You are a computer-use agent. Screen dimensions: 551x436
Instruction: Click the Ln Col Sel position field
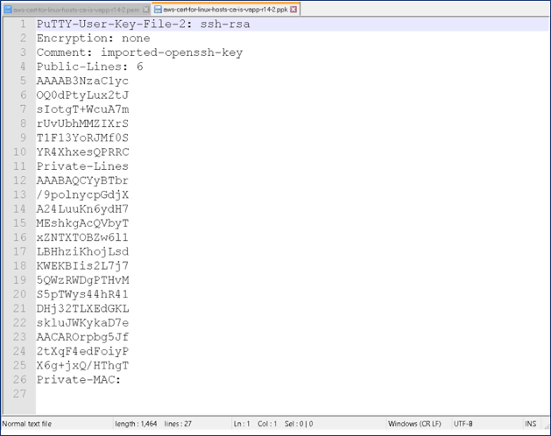click(x=273, y=424)
